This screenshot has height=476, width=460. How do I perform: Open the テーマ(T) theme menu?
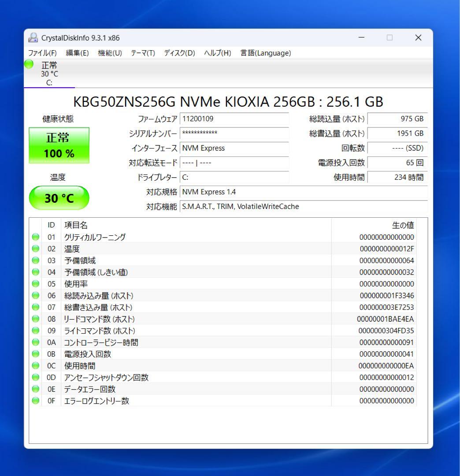[143, 53]
